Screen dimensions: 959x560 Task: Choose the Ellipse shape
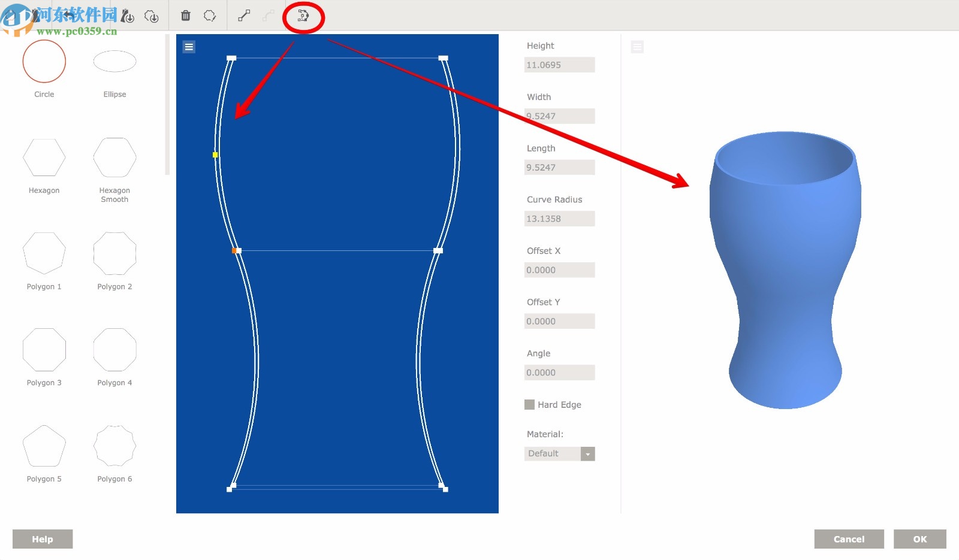(114, 61)
